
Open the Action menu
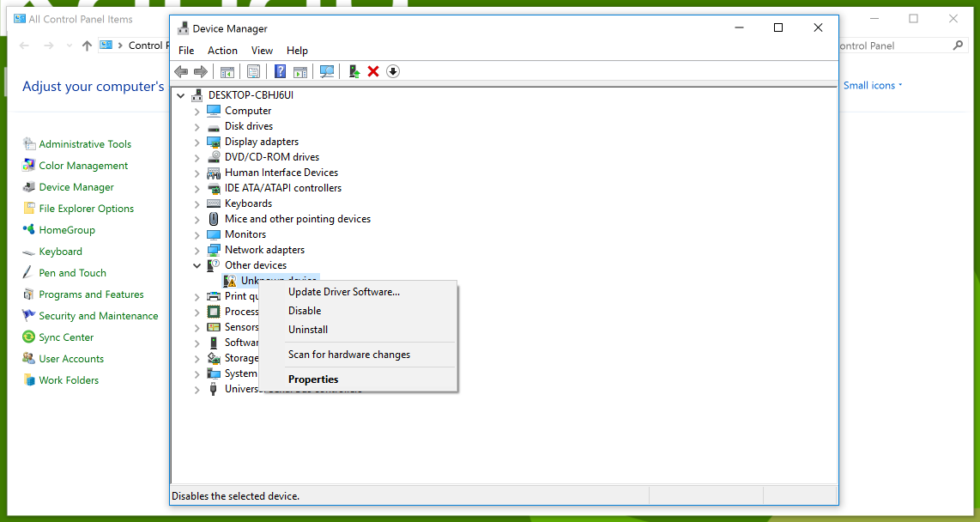222,51
